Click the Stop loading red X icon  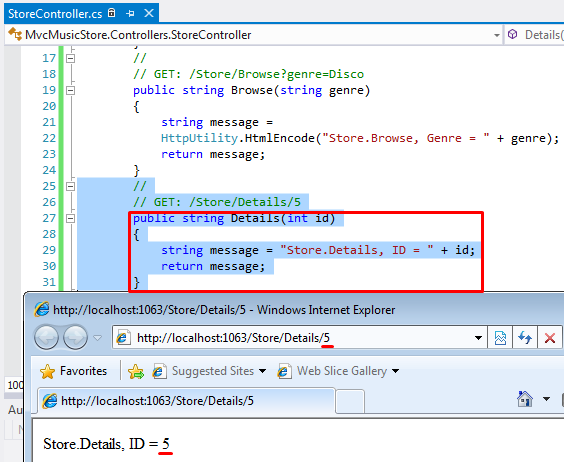pyautogui.click(x=550, y=338)
